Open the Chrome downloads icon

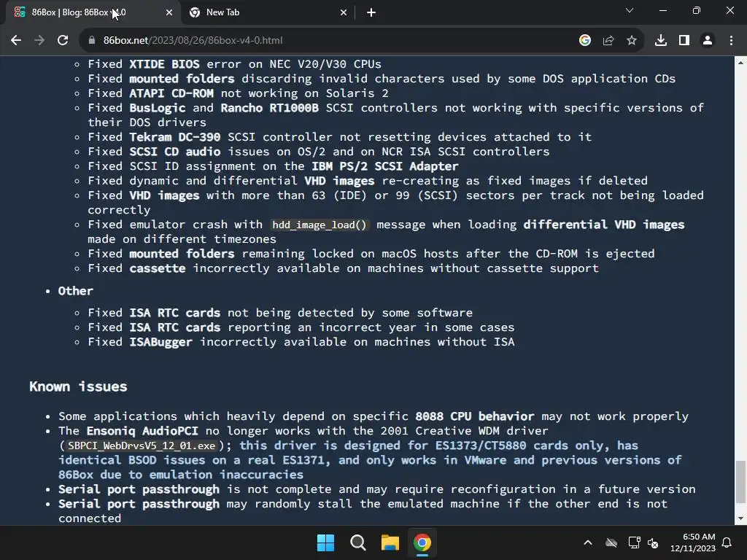coord(661,41)
